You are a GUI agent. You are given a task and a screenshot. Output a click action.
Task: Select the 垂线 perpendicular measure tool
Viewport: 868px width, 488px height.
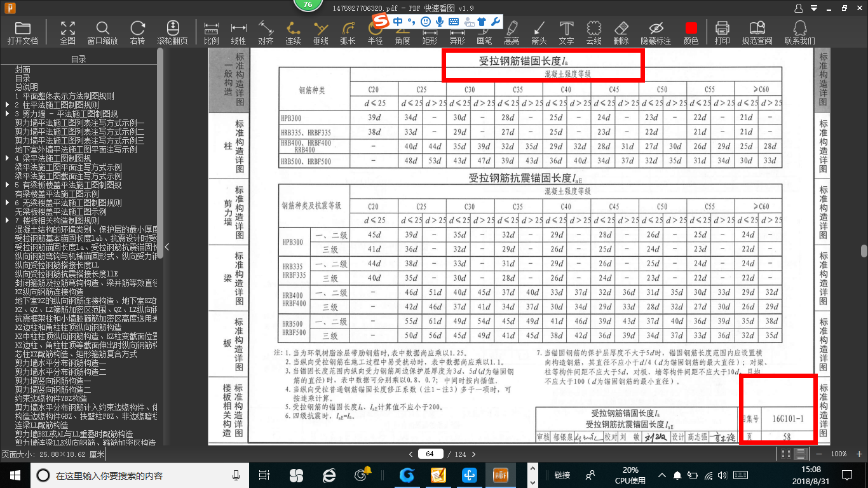(x=320, y=32)
